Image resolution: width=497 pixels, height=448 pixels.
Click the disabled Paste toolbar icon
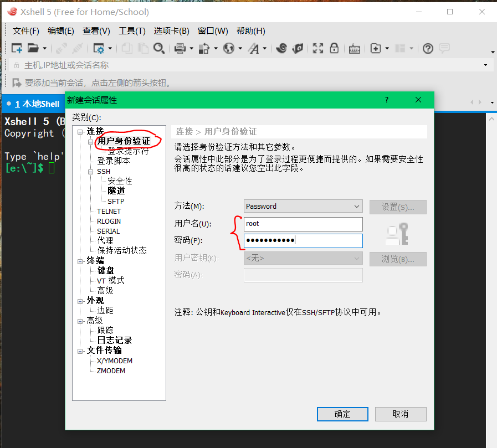(143, 48)
